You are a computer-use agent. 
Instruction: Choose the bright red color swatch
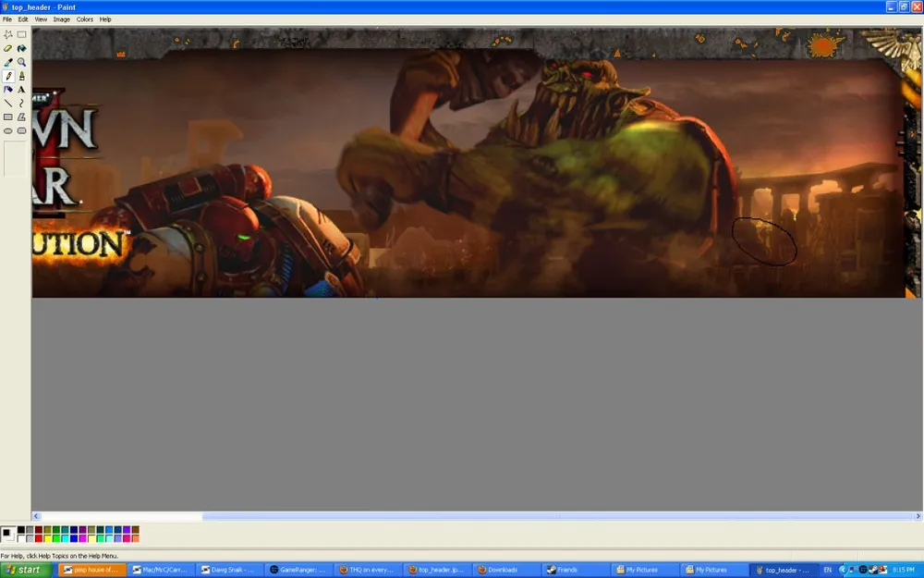pyautogui.click(x=39, y=538)
